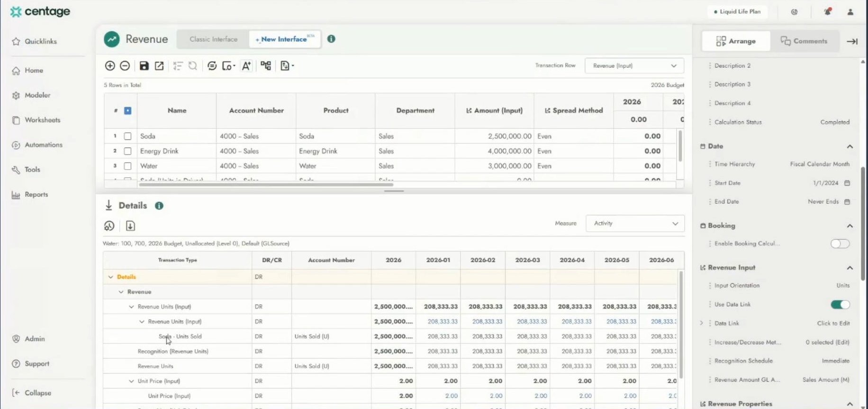The image size is (868, 409).
Task: Click the download icon in Details
Action: pos(130,226)
